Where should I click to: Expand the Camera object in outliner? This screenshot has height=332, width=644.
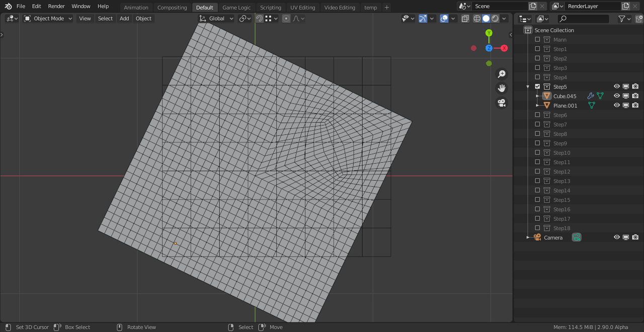(528, 237)
